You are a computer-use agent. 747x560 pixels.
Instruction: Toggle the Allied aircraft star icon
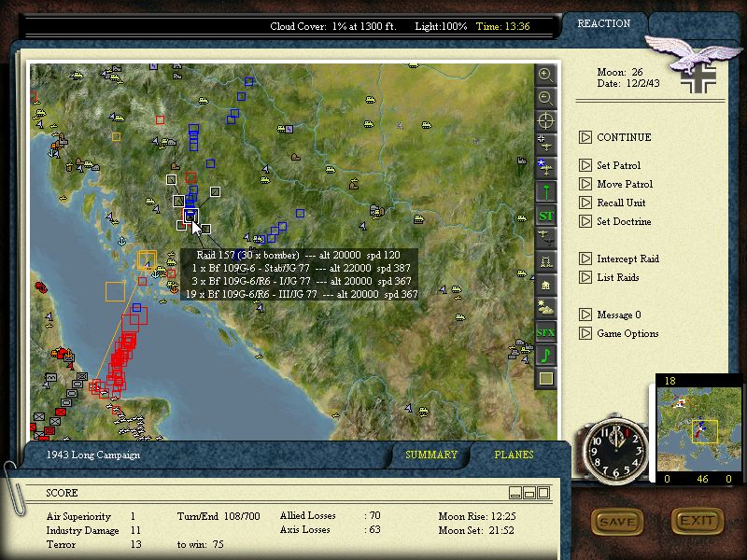[545, 168]
